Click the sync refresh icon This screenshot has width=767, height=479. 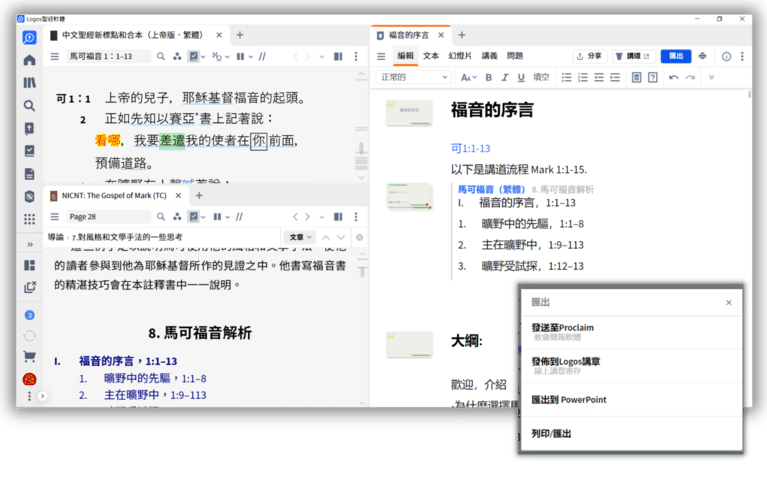point(29,336)
